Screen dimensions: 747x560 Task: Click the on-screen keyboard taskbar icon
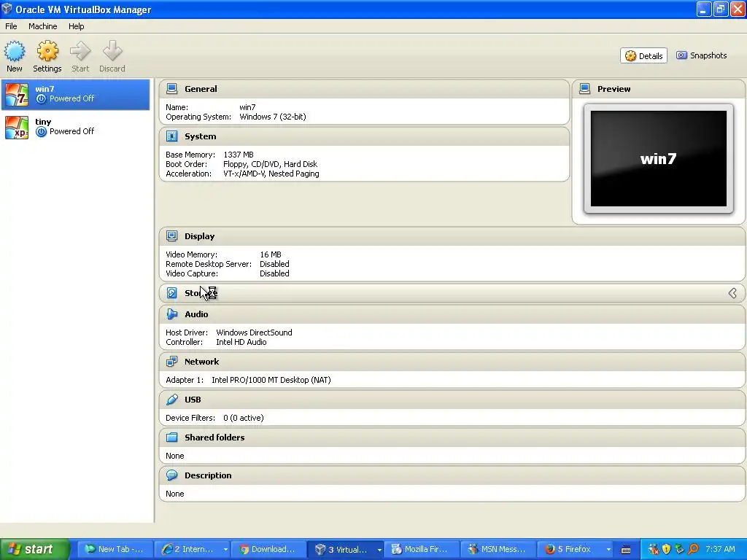coord(626,550)
